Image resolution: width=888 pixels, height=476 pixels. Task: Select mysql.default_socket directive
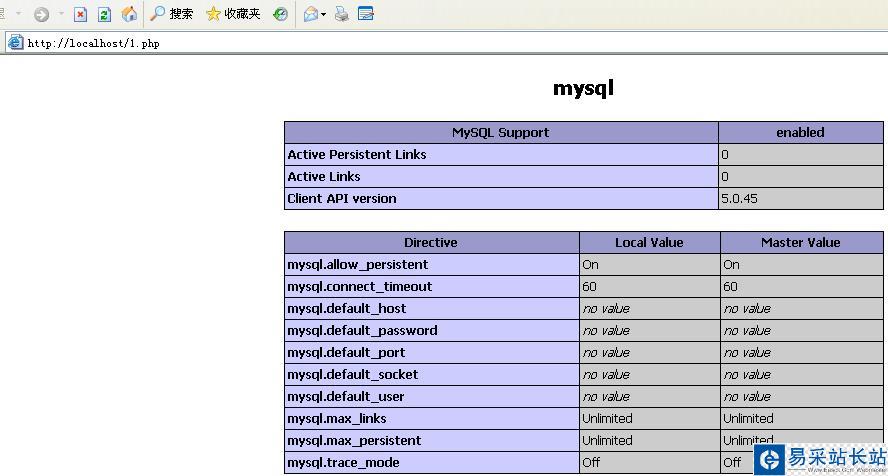pos(352,375)
